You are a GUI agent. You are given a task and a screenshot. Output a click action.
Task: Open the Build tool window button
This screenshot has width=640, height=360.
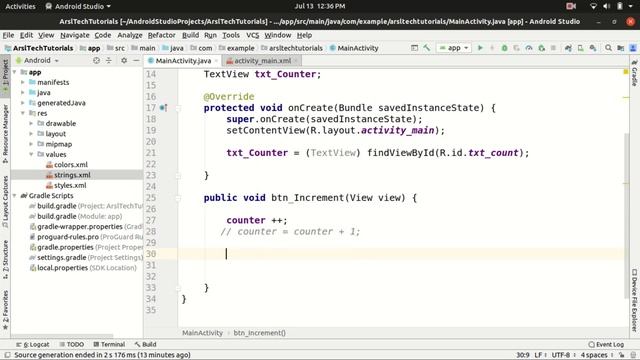146,344
